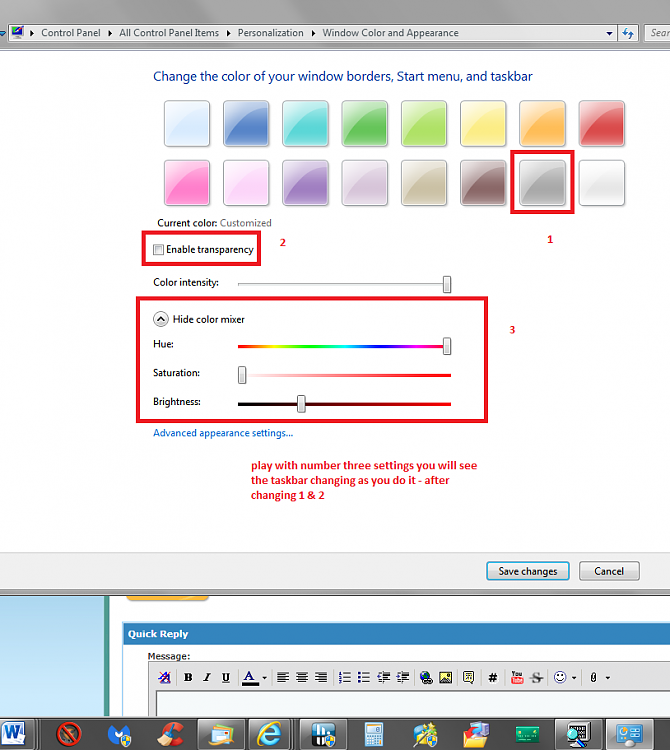670x750 pixels.
Task: Select the pale pink Blush swatch
Action: click(246, 183)
